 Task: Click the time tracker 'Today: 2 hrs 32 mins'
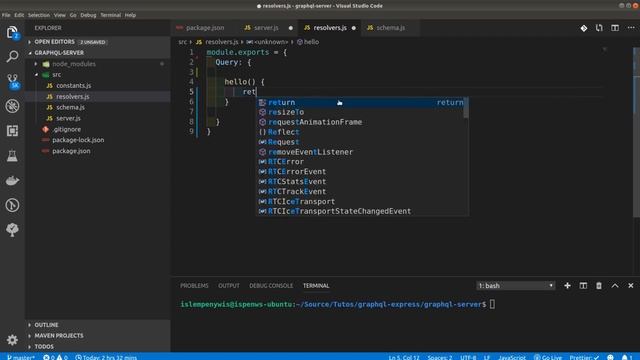106,357
